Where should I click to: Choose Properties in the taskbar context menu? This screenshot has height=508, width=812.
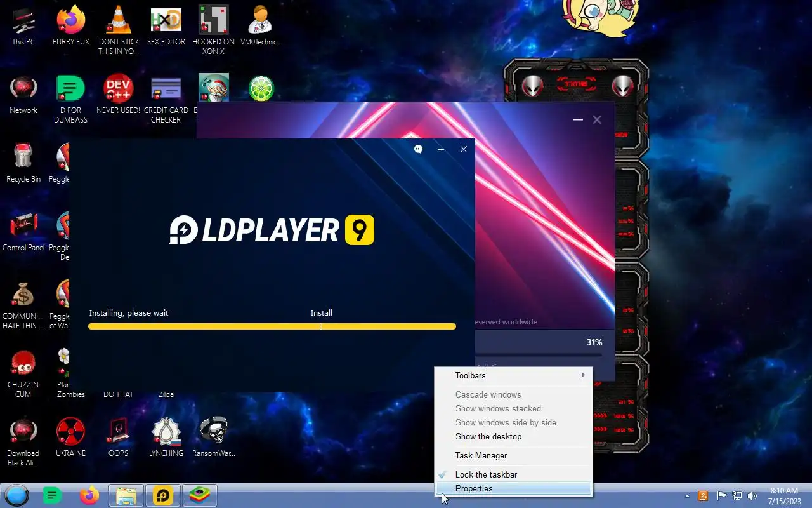tap(513, 488)
